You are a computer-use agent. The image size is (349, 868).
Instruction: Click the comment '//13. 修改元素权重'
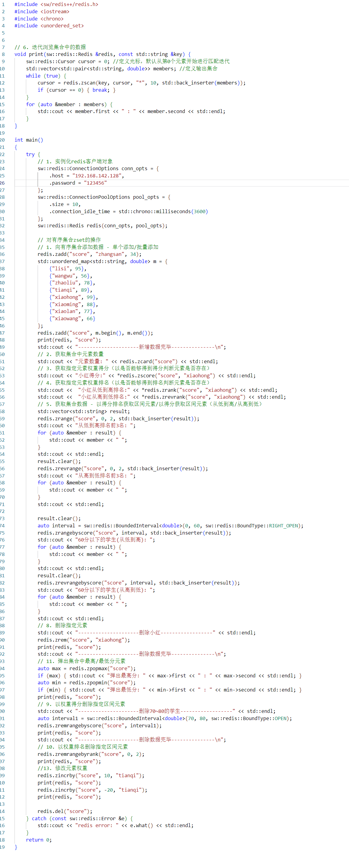point(62,768)
